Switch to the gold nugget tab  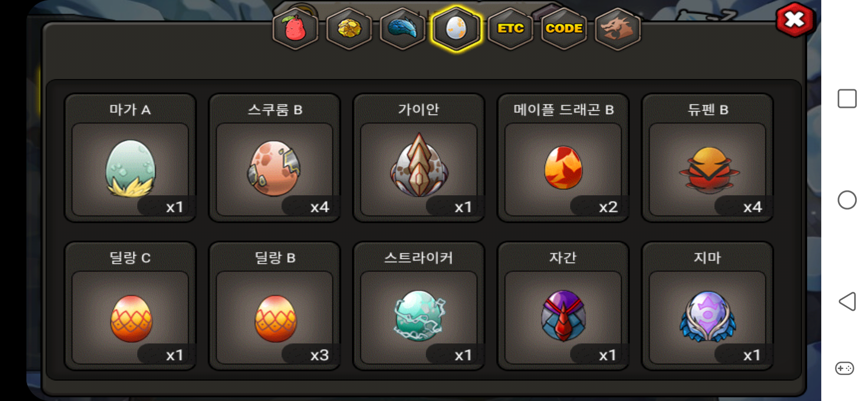(349, 29)
